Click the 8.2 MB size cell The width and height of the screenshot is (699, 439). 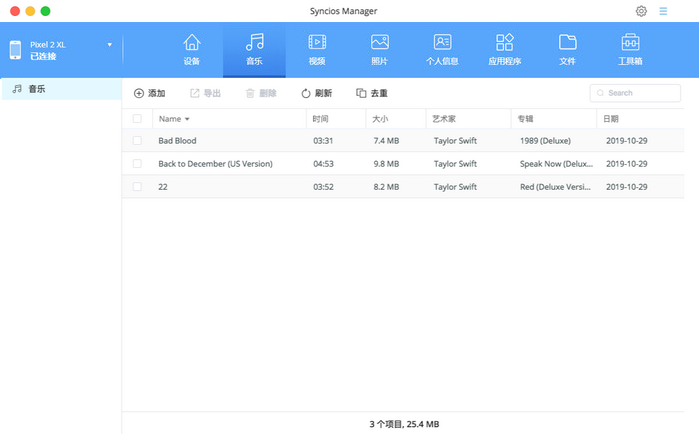(x=386, y=187)
